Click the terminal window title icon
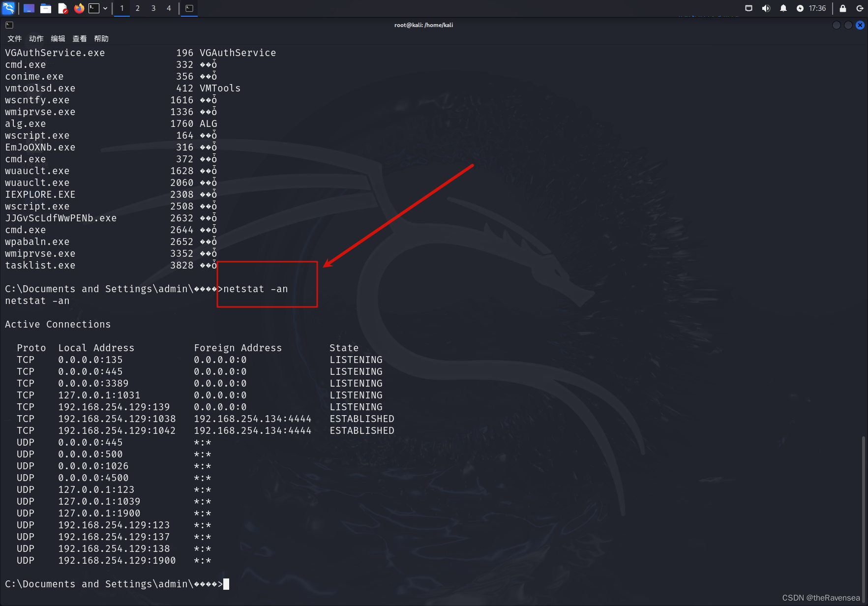 pos(9,25)
